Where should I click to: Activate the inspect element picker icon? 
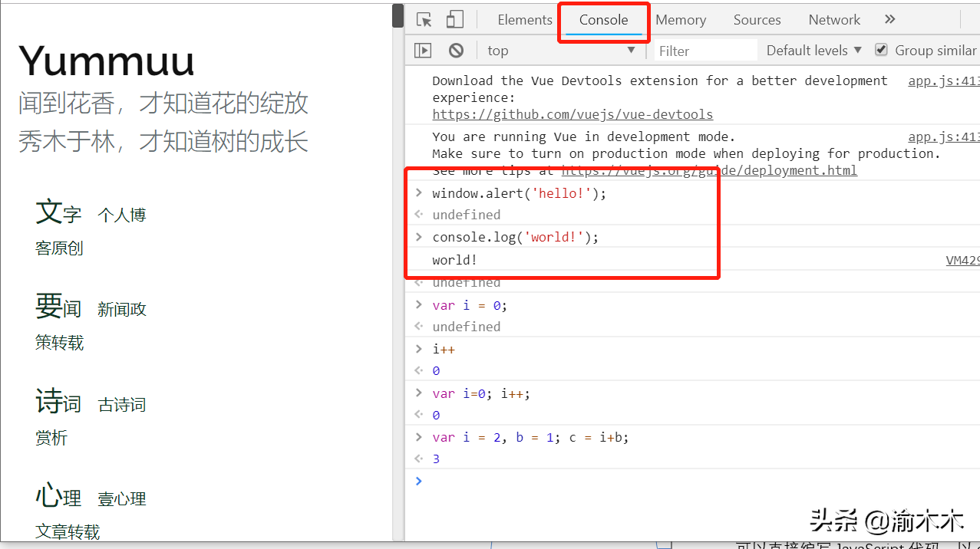pos(424,20)
